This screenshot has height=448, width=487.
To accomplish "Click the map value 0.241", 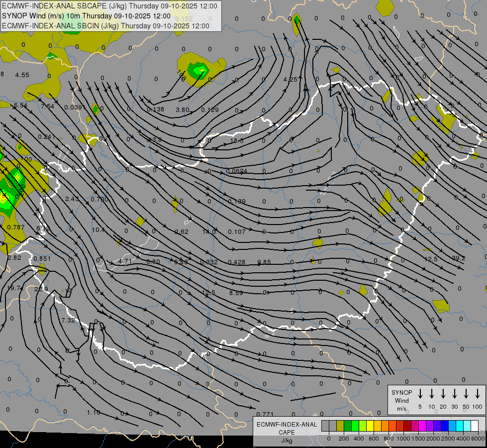I will (47, 136).
